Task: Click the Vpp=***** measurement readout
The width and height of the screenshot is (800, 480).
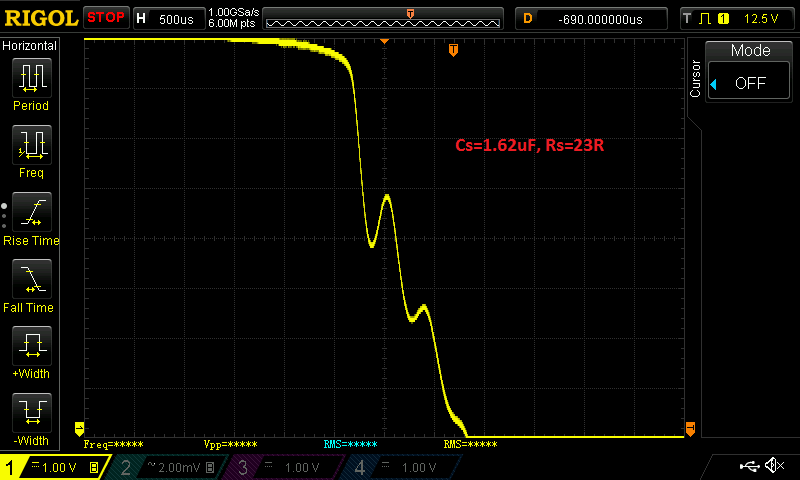Action: [231, 444]
